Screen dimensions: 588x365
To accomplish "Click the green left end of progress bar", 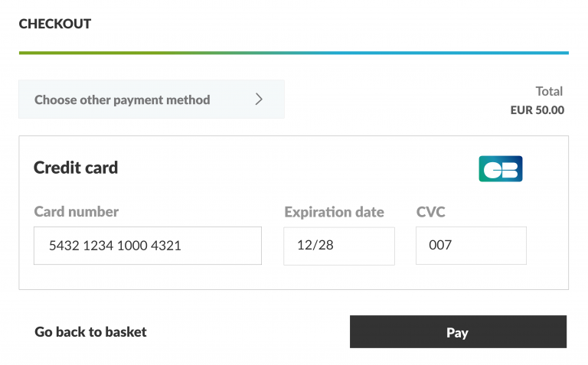I will (x=31, y=53).
